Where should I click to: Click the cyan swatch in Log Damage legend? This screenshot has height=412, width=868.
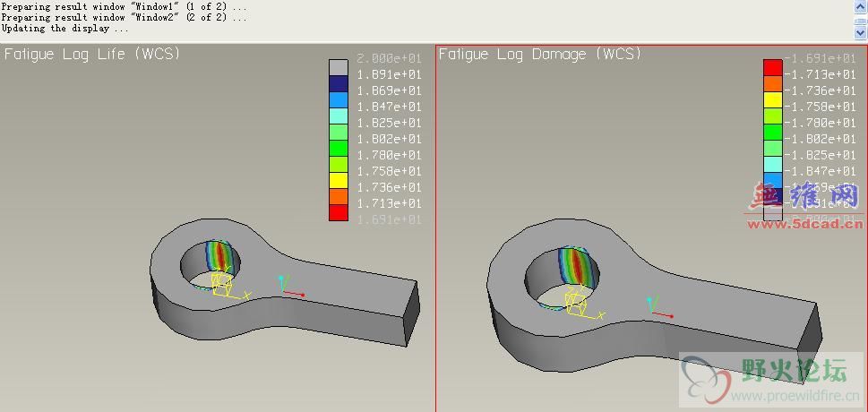773,165
